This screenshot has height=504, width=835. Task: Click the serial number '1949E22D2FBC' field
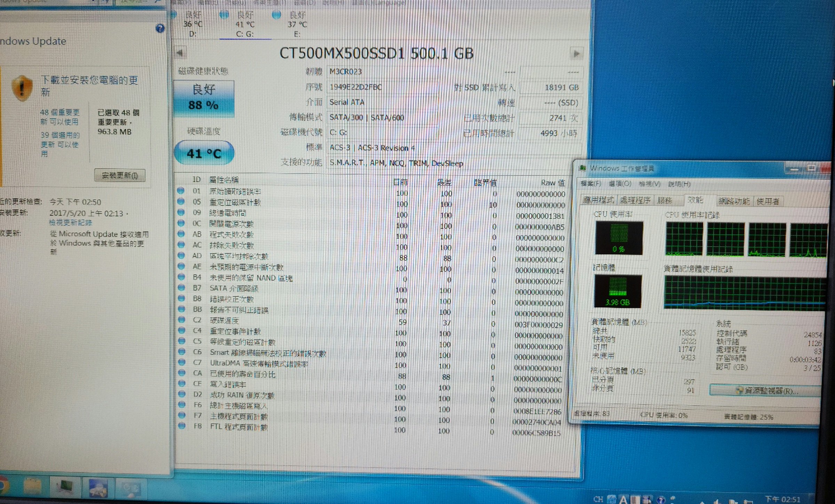[x=382, y=87]
